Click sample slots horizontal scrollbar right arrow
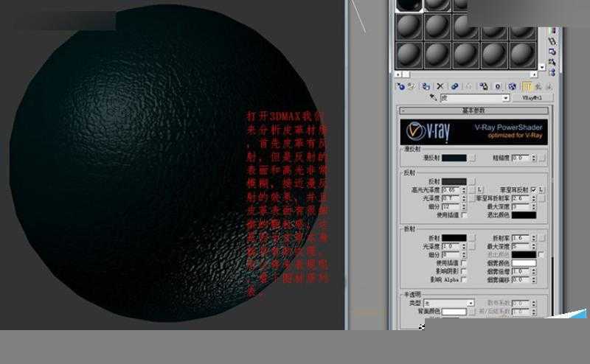The width and height of the screenshot is (590, 364). (x=533, y=74)
